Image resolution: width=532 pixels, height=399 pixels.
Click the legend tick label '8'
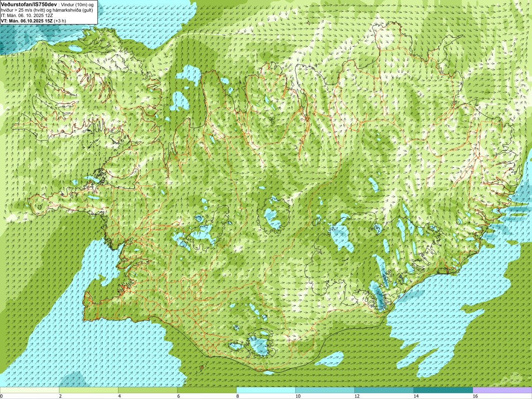coord(238,396)
